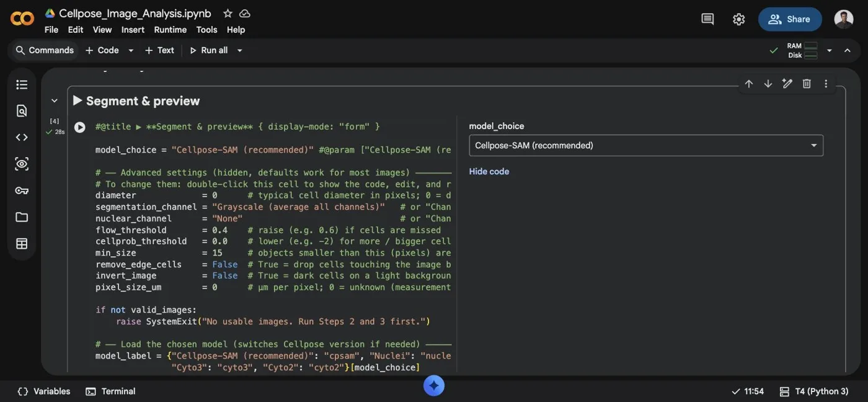Open the Insert menu
Screen dimensions: 868x402
[133, 30]
